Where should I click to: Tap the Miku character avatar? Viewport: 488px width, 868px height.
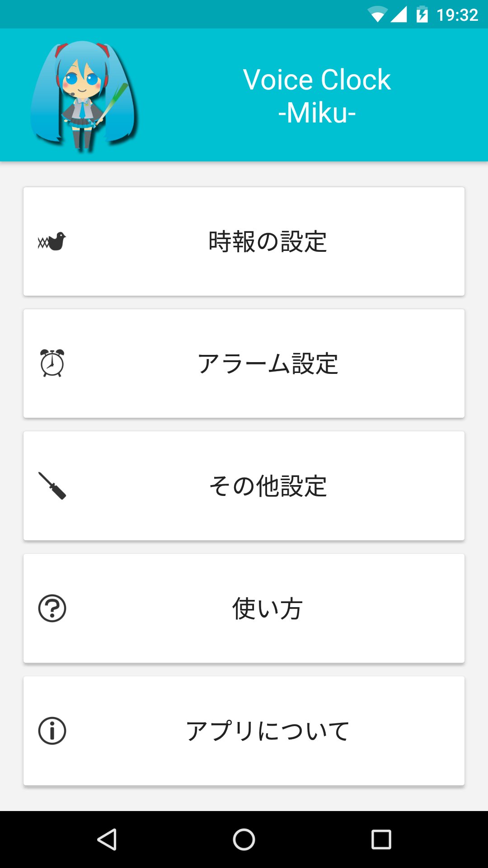[x=84, y=96]
